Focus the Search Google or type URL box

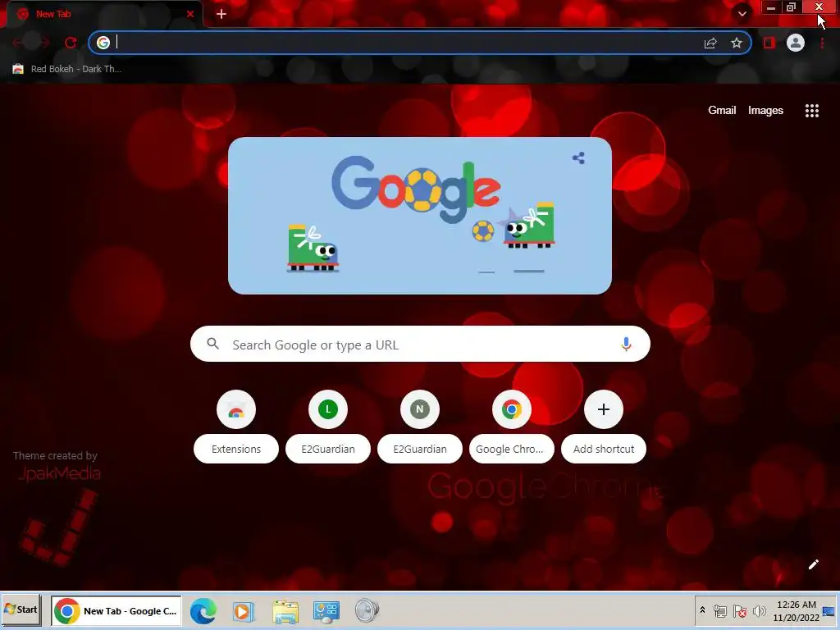point(420,344)
